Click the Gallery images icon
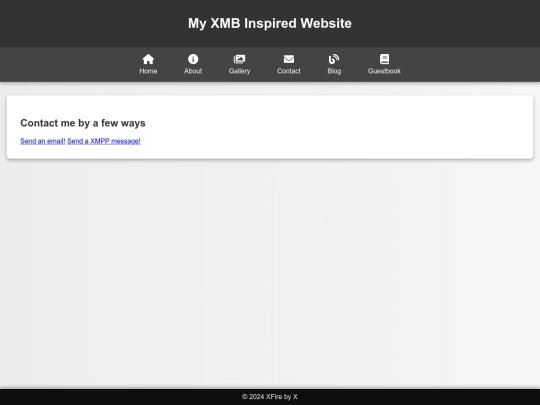This screenshot has width=540, height=405. tap(239, 59)
